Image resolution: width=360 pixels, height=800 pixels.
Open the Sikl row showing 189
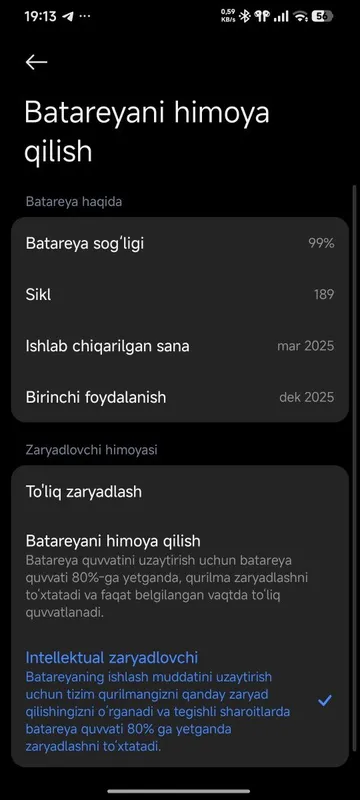pos(180,294)
